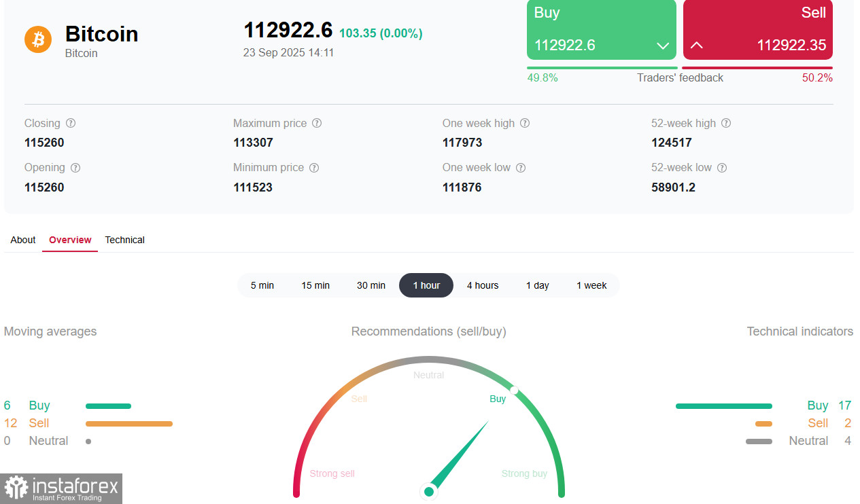The image size is (860, 504).
Task: Click the gauge needle pivot dot
Action: coord(429,491)
